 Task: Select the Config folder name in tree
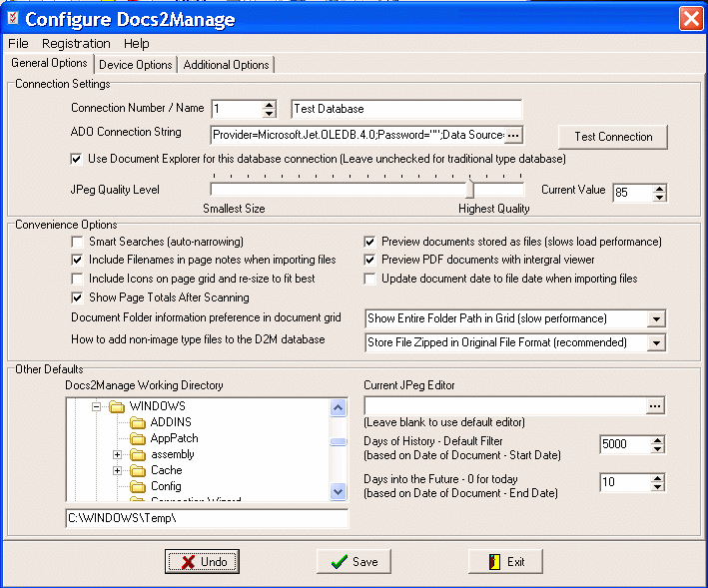tap(166, 486)
